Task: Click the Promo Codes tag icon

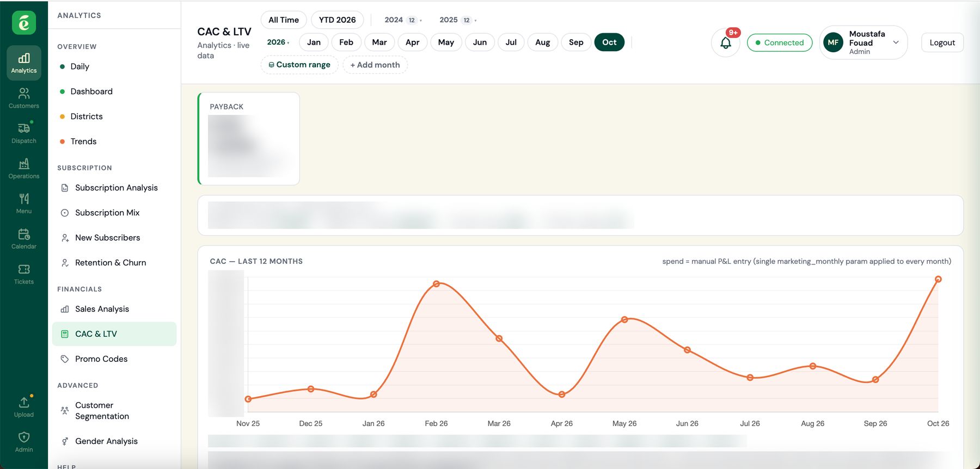Action: point(65,359)
